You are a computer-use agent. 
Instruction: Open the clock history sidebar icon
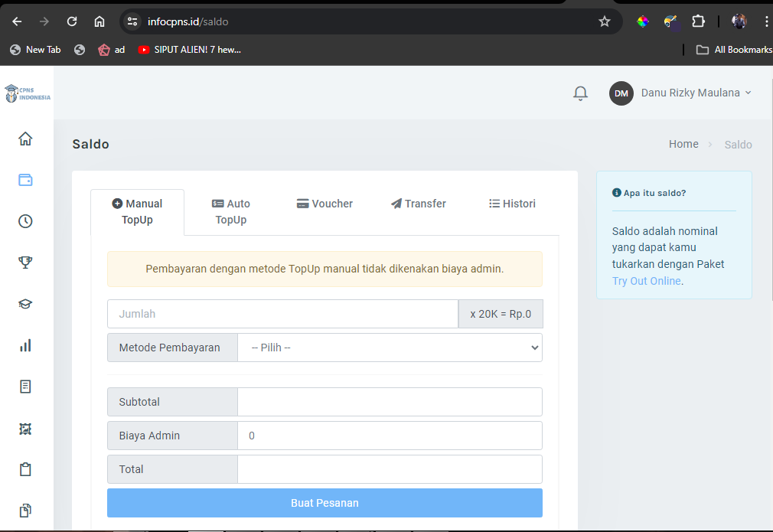pos(25,221)
